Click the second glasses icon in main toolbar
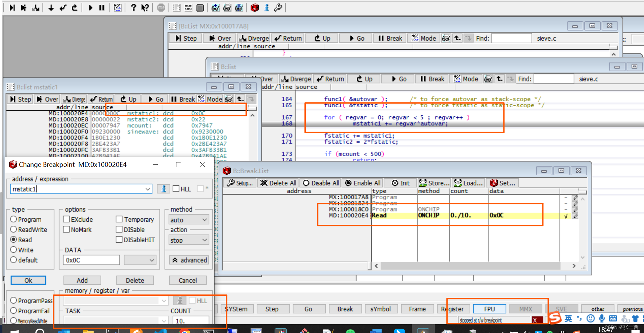This screenshot has width=644, height=333. click(227, 7)
